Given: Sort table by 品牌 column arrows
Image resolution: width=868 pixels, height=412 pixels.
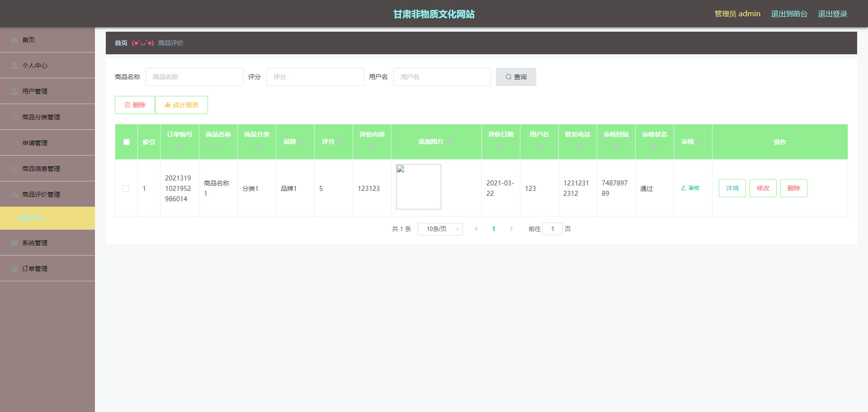Looking at the screenshot, I should point(302,142).
